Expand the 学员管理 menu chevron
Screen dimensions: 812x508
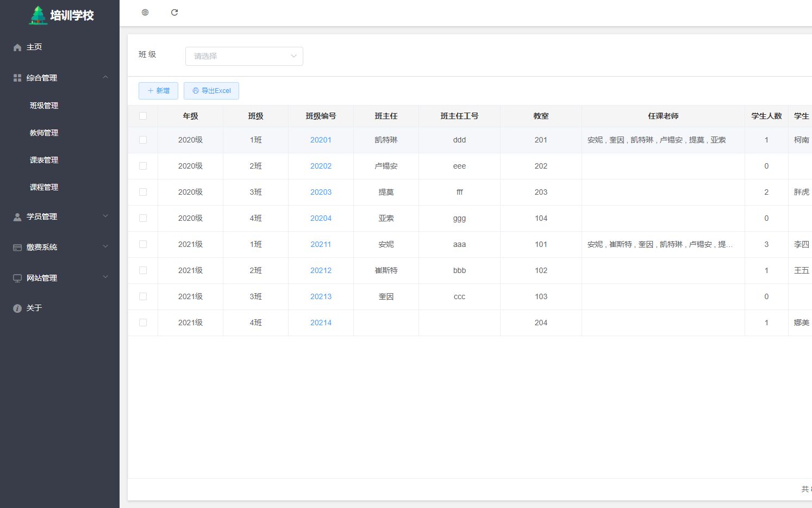[105, 216]
